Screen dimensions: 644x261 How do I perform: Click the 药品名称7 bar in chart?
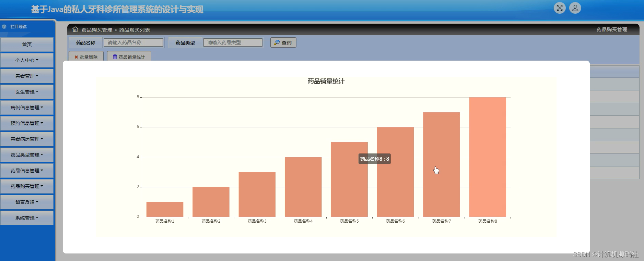(442, 164)
